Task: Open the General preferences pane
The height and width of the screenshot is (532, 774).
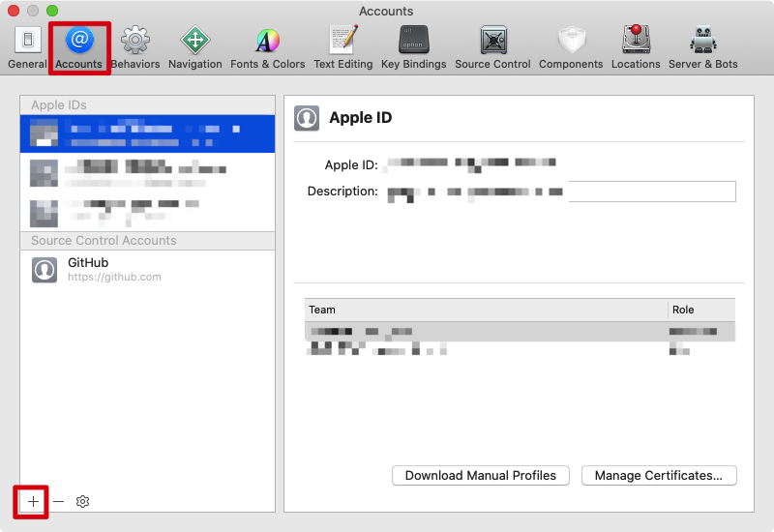Action: coord(27,47)
